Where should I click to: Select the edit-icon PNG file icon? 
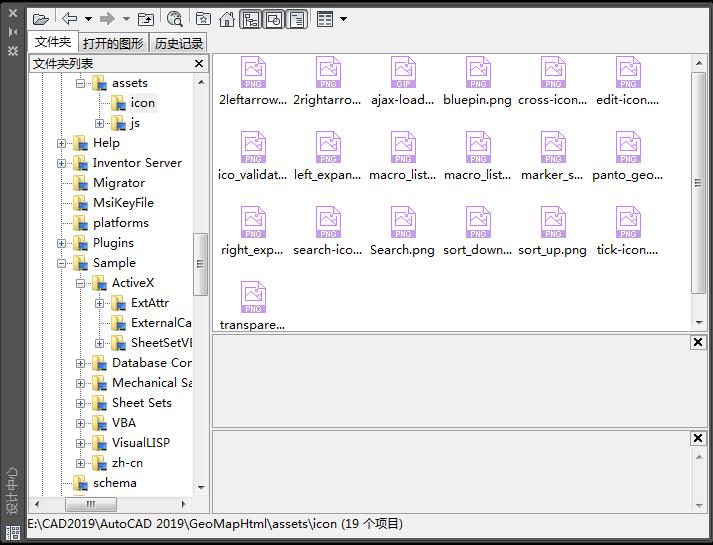[x=628, y=72]
